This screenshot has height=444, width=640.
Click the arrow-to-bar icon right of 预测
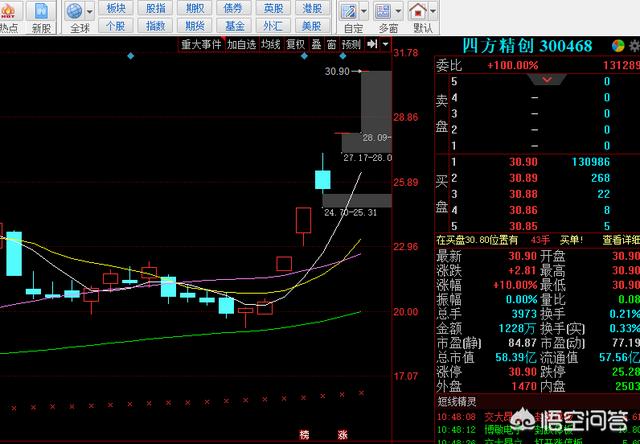tap(372, 45)
